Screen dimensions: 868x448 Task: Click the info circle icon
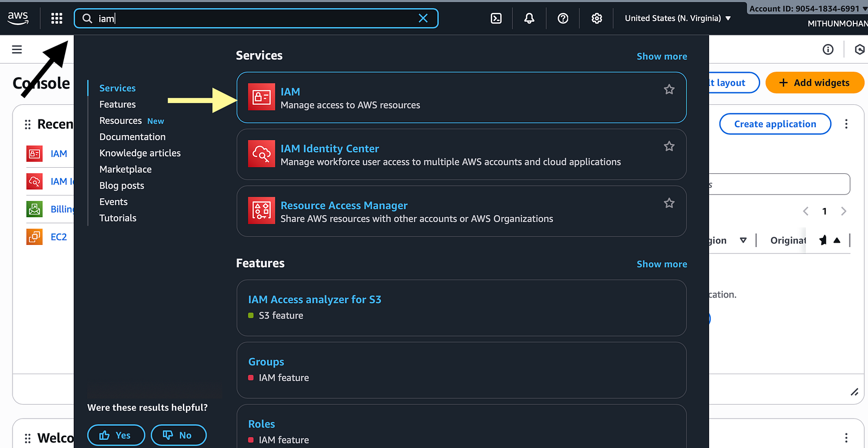(828, 49)
